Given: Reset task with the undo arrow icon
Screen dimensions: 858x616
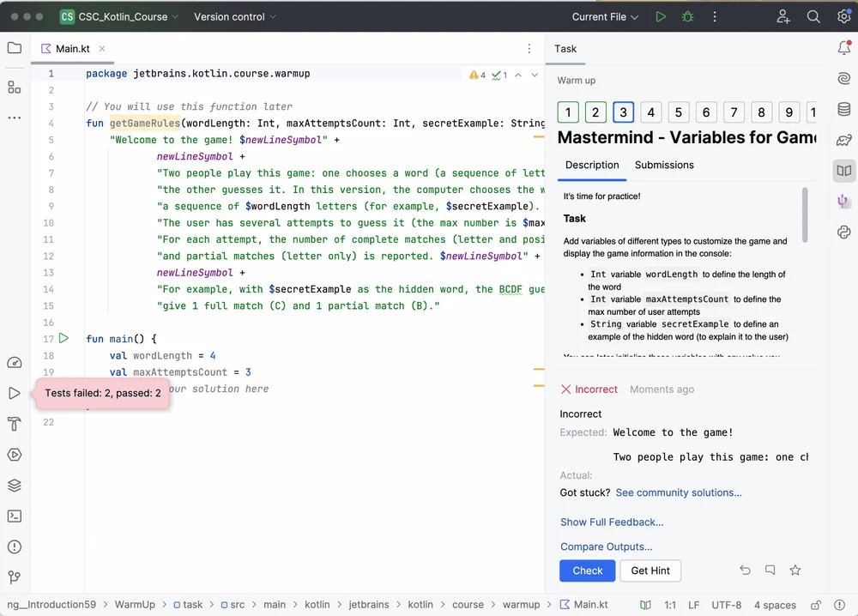Looking at the screenshot, I should [x=745, y=570].
